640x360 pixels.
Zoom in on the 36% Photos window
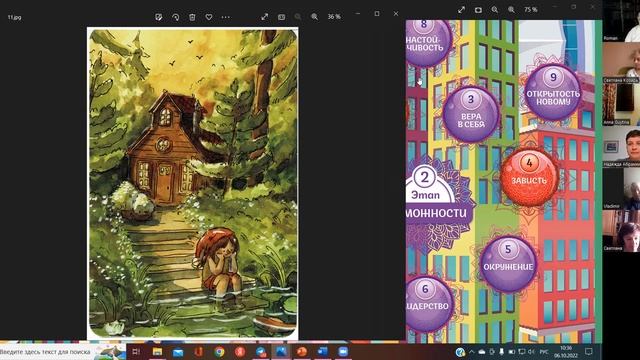(315, 17)
